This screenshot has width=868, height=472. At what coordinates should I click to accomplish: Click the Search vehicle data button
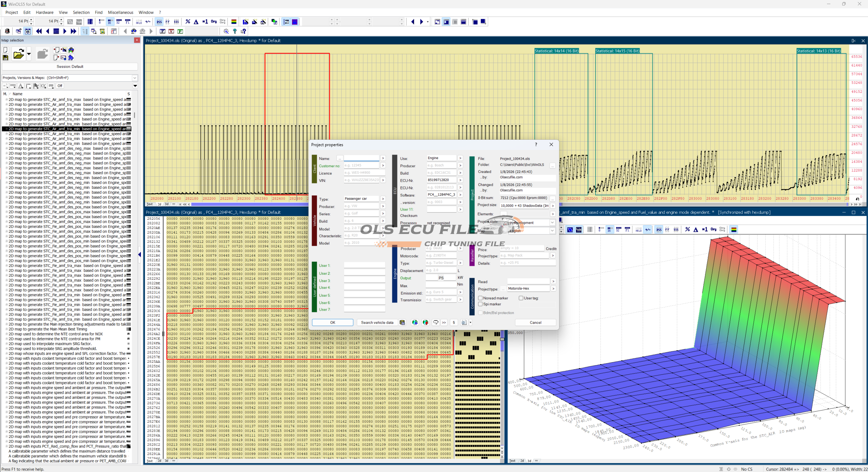pos(377,322)
